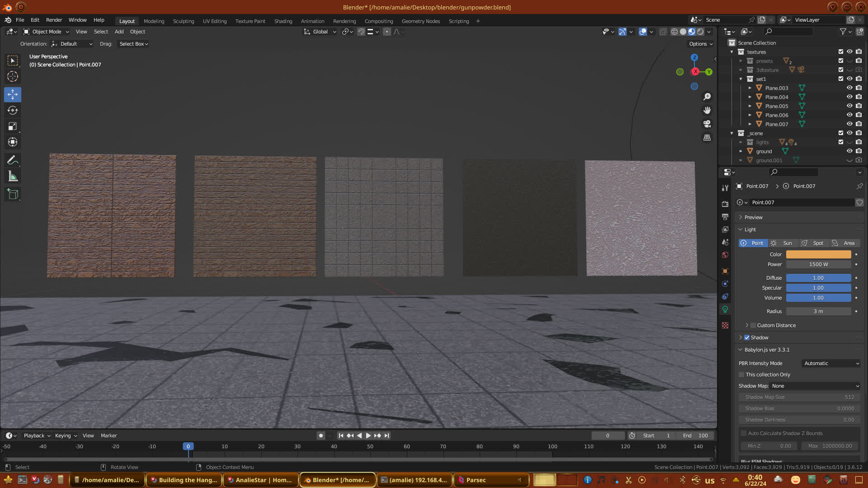The image size is (868, 488).
Task: Hide Plane.005 with eye icon
Action: pyautogui.click(x=849, y=106)
